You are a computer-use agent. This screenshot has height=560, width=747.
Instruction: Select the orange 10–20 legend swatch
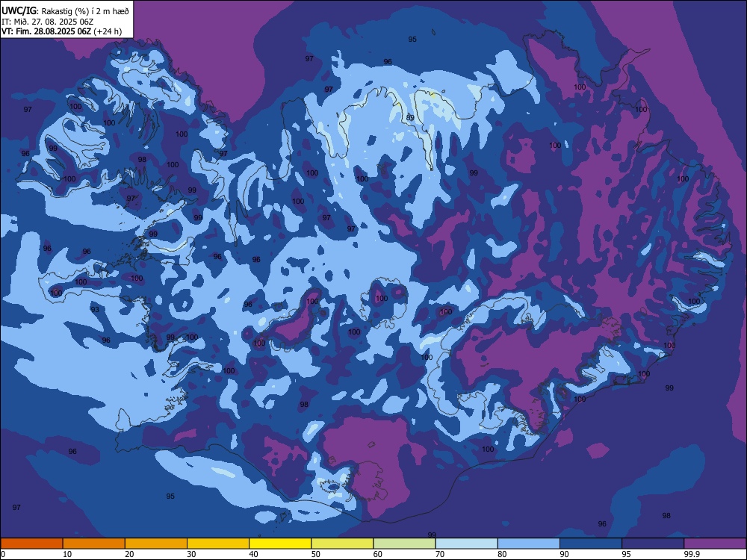click(94, 544)
